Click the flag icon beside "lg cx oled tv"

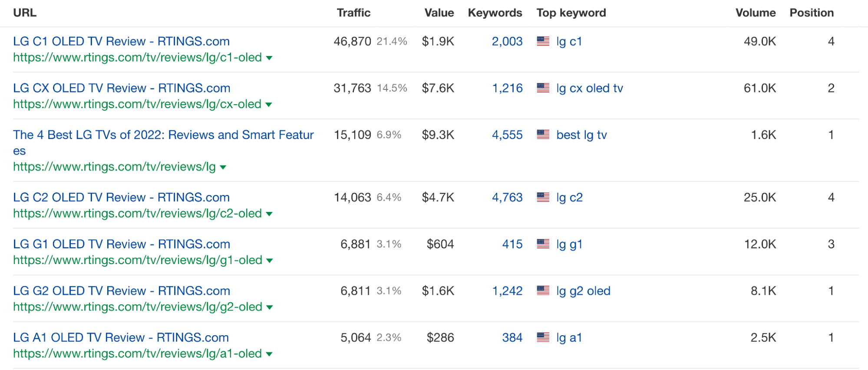click(x=542, y=88)
